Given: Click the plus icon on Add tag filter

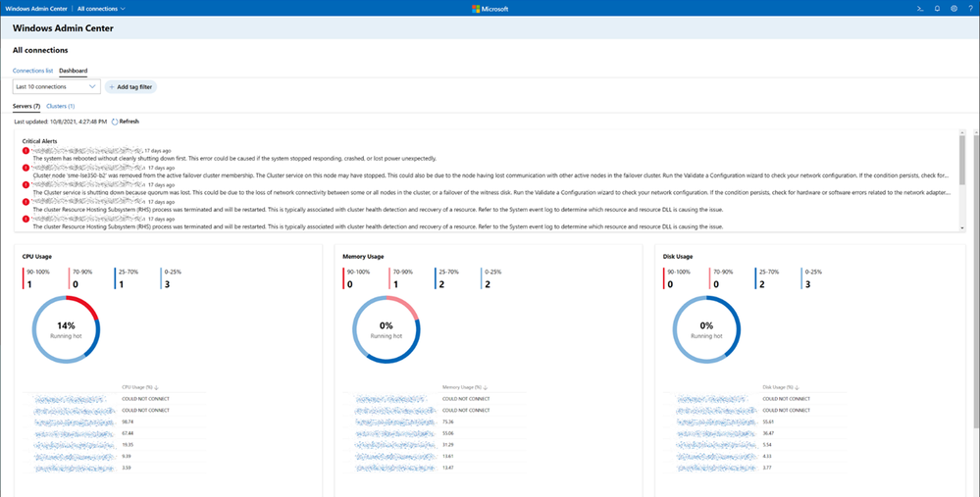Looking at the screenshot, I should (x=112, y=87).
